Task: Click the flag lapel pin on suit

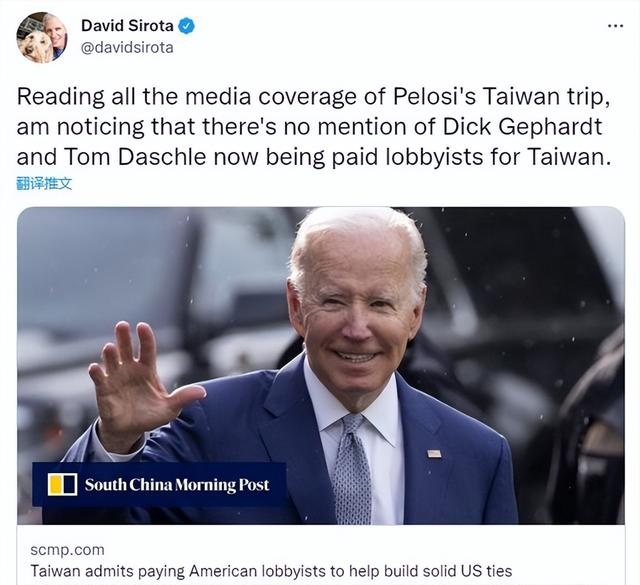Action: (x=434, y=453)
